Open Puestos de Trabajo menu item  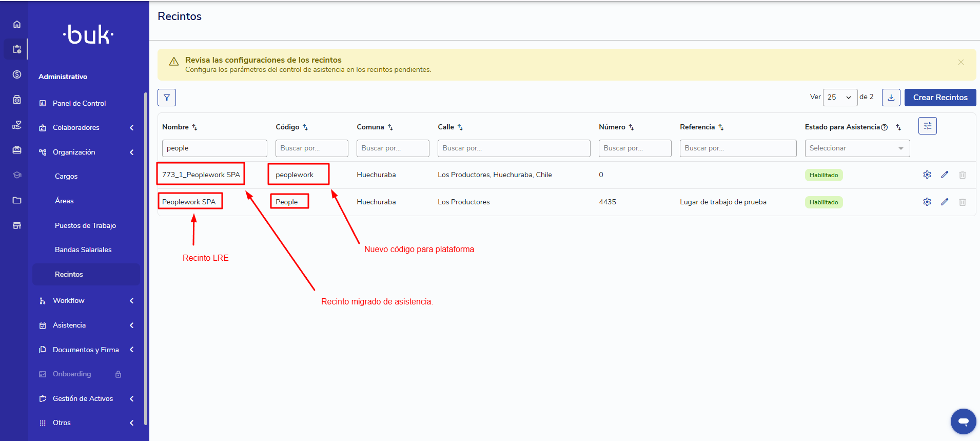85,225
